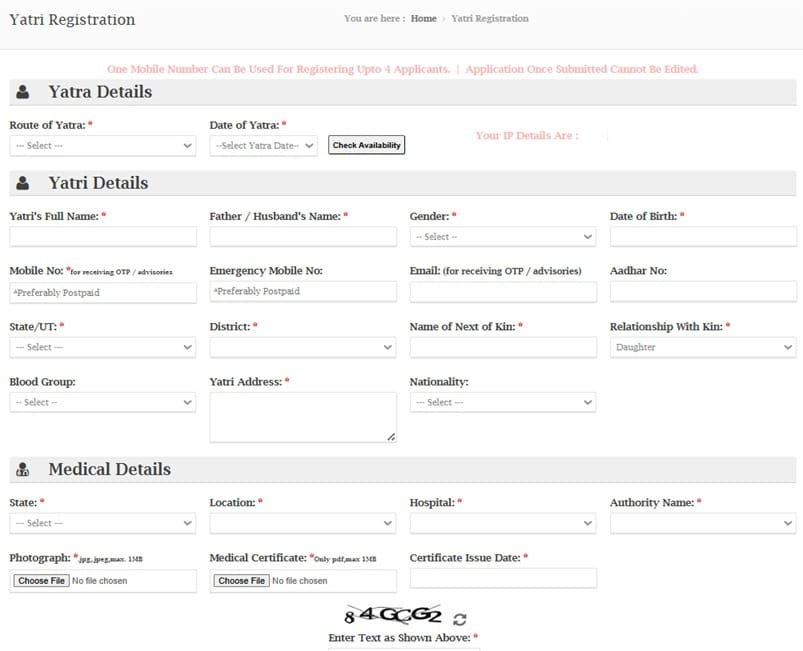The width and height of the screenshot is (803, 651).
Task: Click the Yatra Details person icon
Action: 23,92
